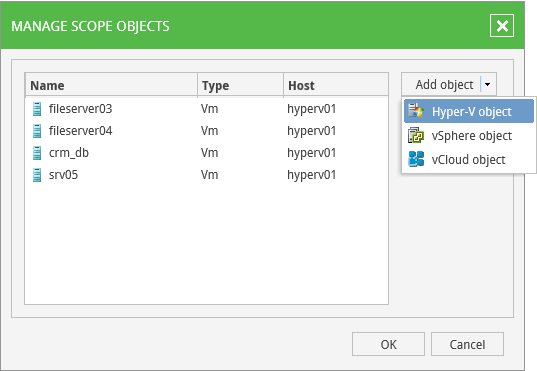537x371 pixels.
Task: Click the fileserver03 VM icon
Action: click(x=37, y=109)
